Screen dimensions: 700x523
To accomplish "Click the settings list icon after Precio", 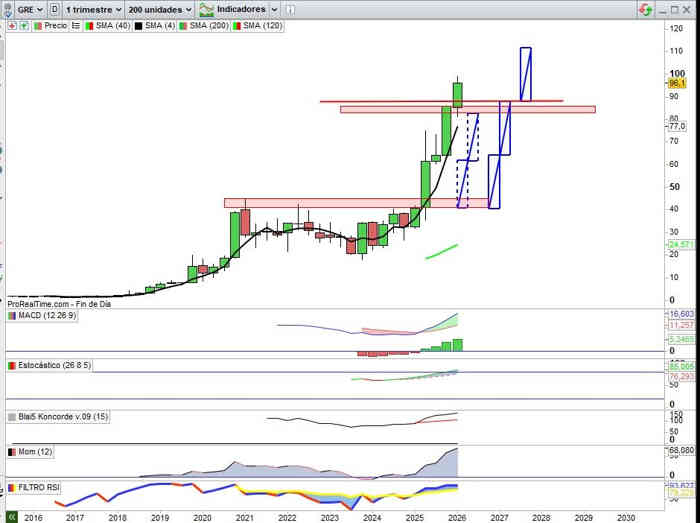I will tap(76, 25).
